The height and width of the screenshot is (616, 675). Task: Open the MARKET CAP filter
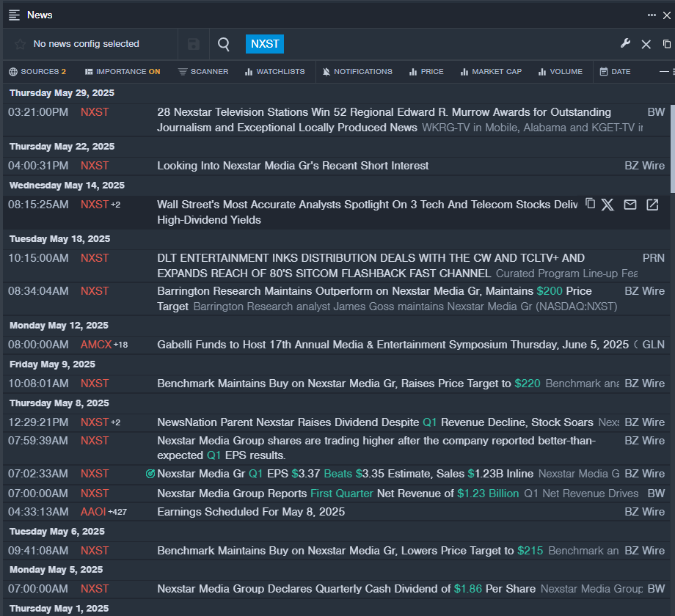(491, 71)
